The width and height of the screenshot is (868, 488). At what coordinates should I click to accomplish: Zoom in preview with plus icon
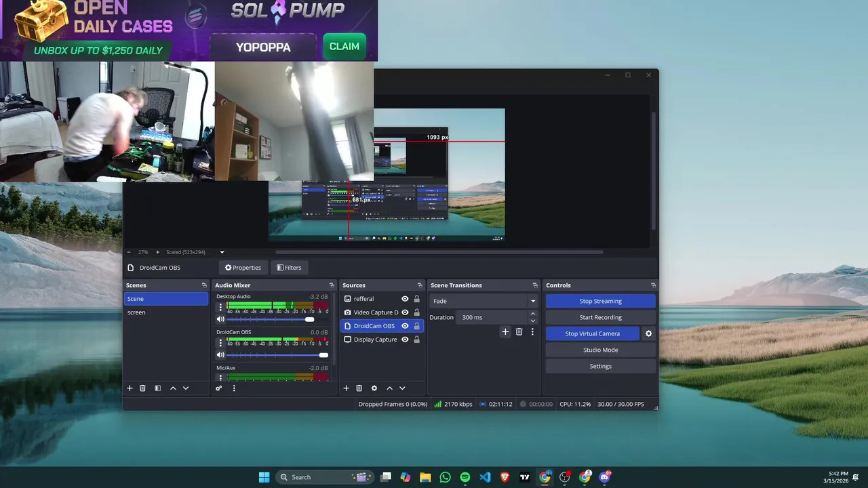157,252
